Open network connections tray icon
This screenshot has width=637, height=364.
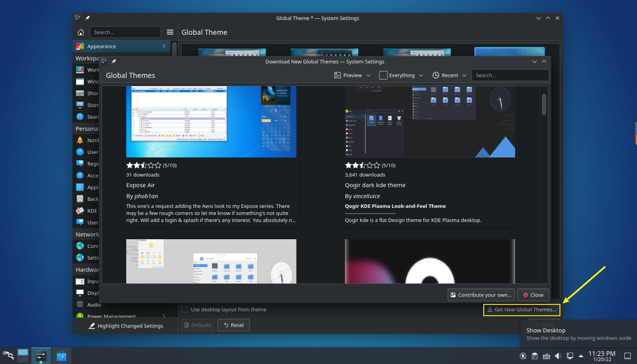click(570, 356)
